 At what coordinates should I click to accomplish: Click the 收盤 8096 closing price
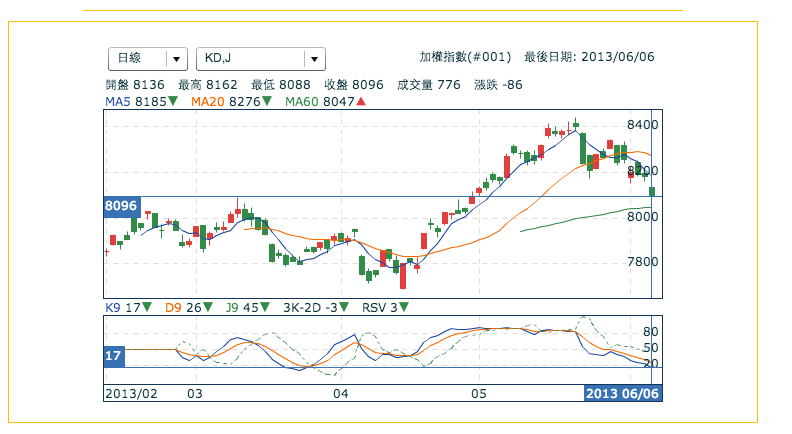(x=354, y=85)
